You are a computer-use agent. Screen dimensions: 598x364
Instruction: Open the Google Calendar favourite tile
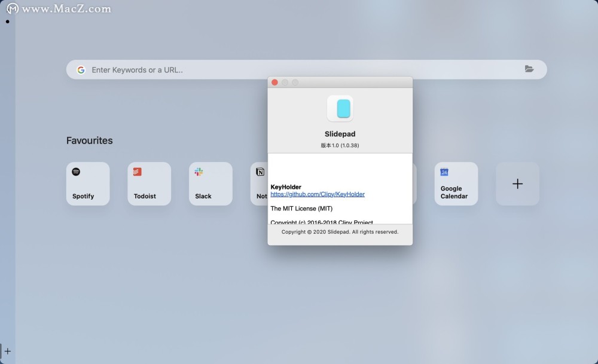456,183
